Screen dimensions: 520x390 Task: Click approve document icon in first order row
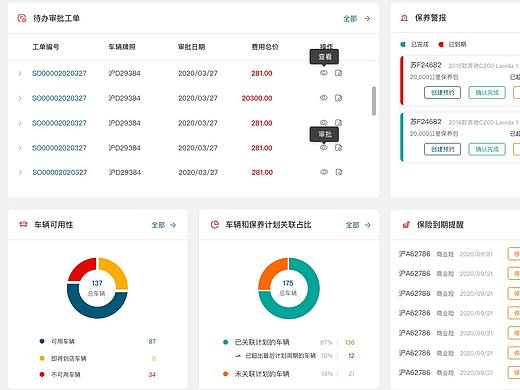(x=338, y=73)
